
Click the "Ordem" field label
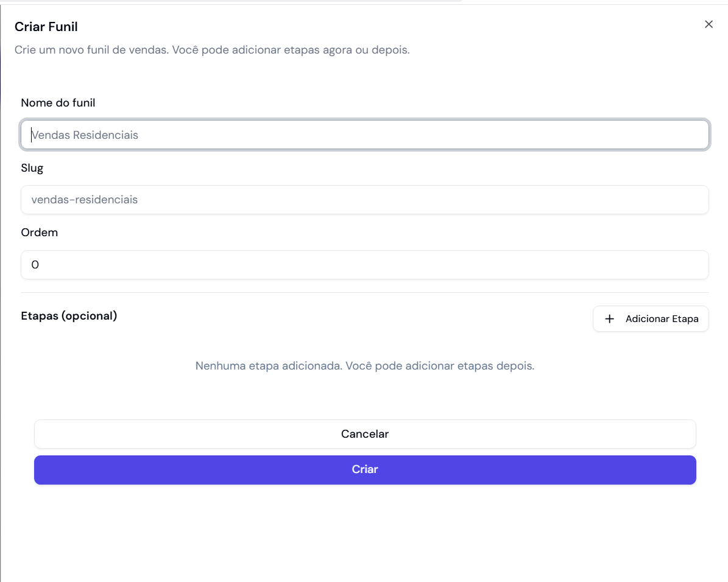point(40,233)
